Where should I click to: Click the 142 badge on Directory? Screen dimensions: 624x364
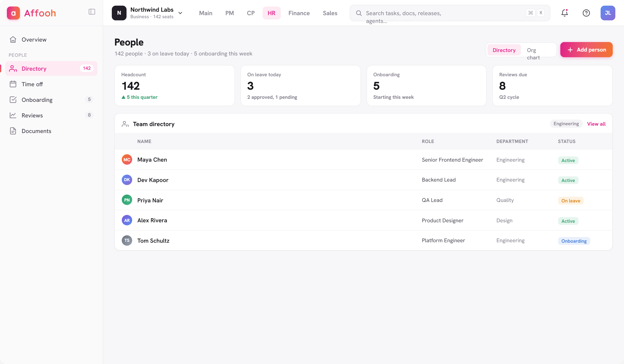(x=87, y=68)
